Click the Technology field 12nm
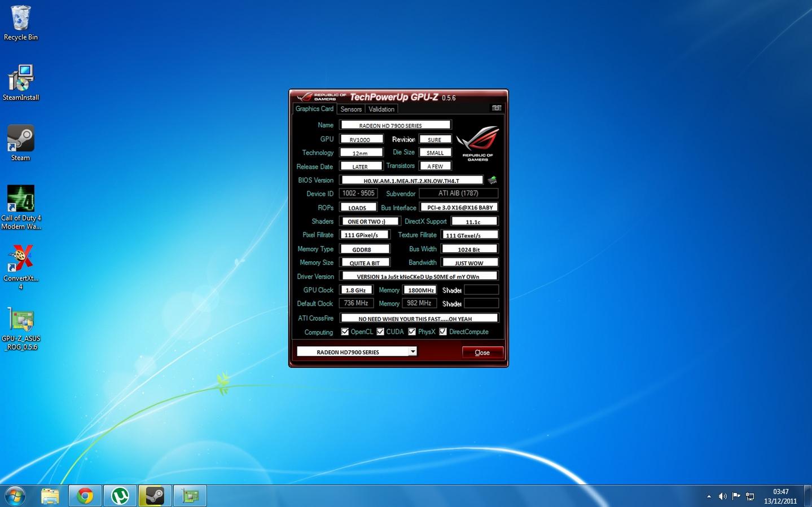The image size is (812, 507). (x=361, y=153)
